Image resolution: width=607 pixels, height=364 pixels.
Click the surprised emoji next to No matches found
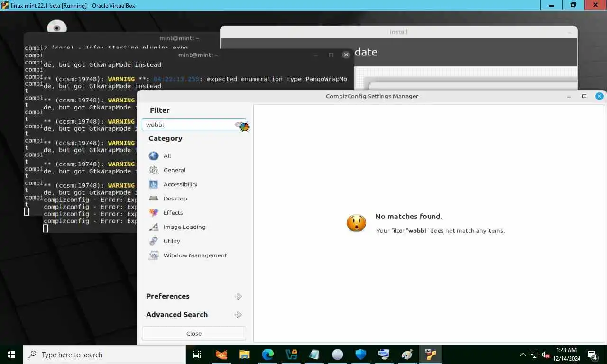click(x=356, y=223)
